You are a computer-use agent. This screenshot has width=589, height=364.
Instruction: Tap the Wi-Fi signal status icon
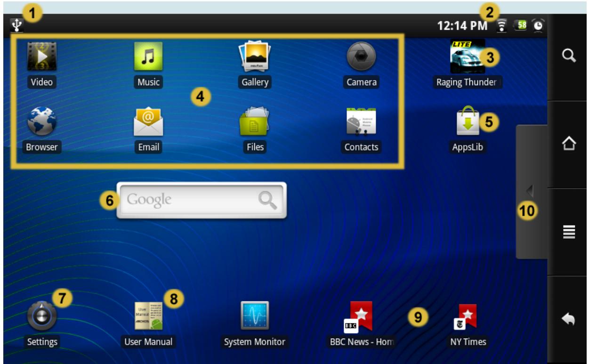503,25
